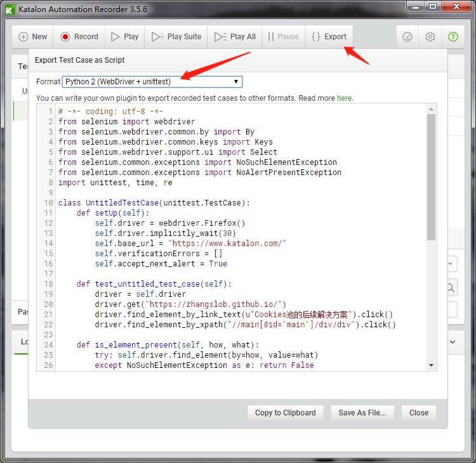Click the '# -*- coding: utf-8' line
Image resolution: width=476 pixels, height=463 pixels.
(110, 112)
